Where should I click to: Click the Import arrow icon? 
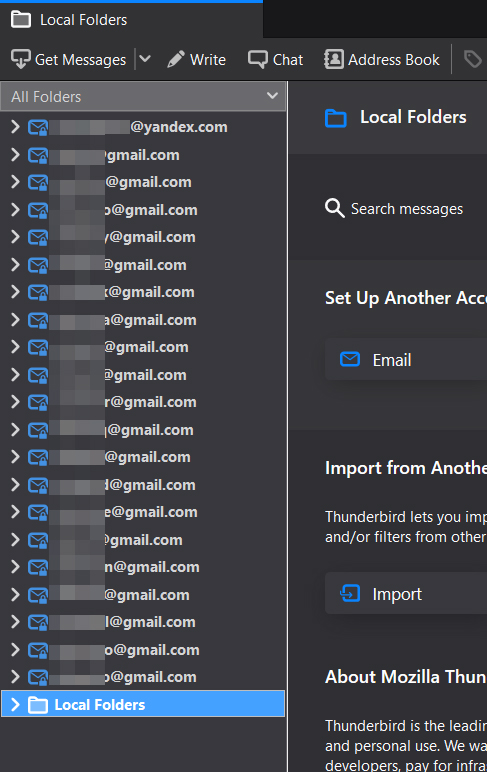[x=350, y=593]
